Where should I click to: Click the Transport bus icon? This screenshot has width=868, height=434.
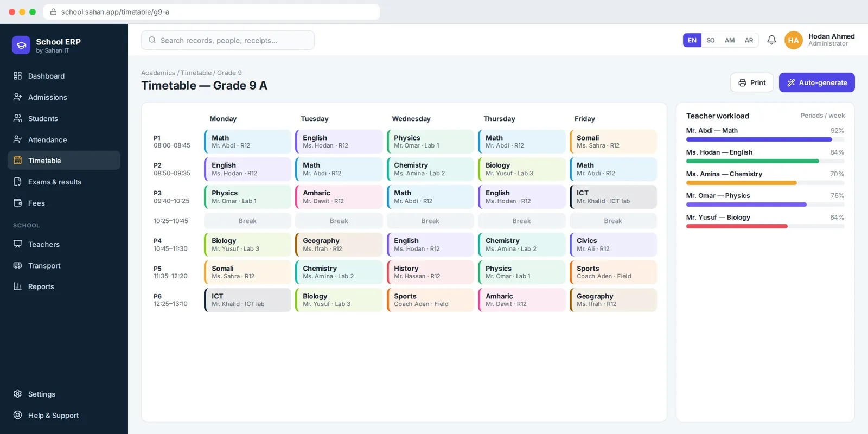pos(18,265)
